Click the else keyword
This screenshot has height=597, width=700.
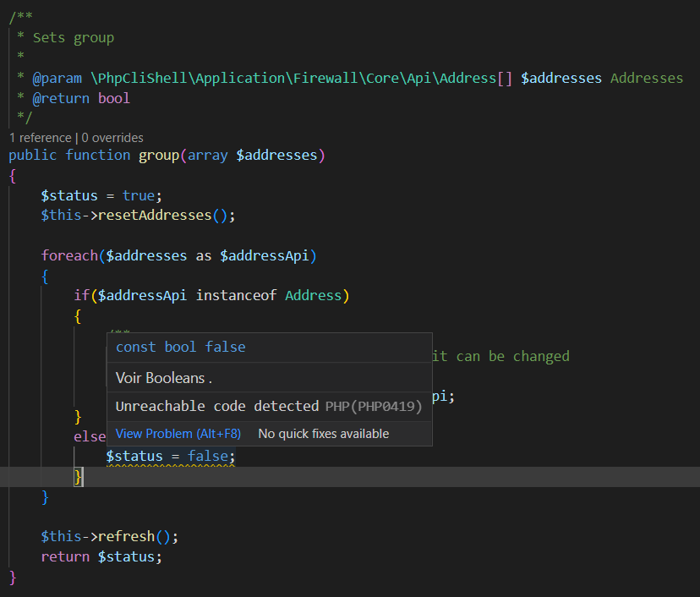click(x=90, y=436)
